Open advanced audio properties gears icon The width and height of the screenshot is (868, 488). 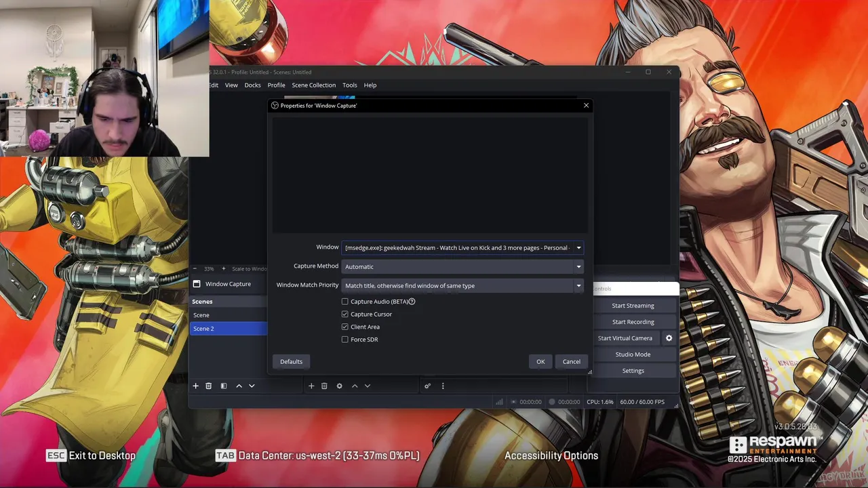pyautogui.click(x=427, y=386)
